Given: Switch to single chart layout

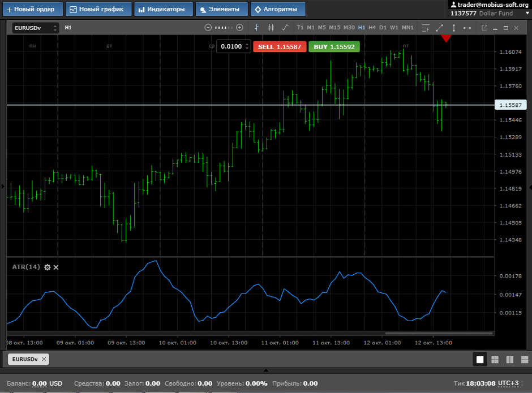Looking at the screenshot, I should coord(480,360).
